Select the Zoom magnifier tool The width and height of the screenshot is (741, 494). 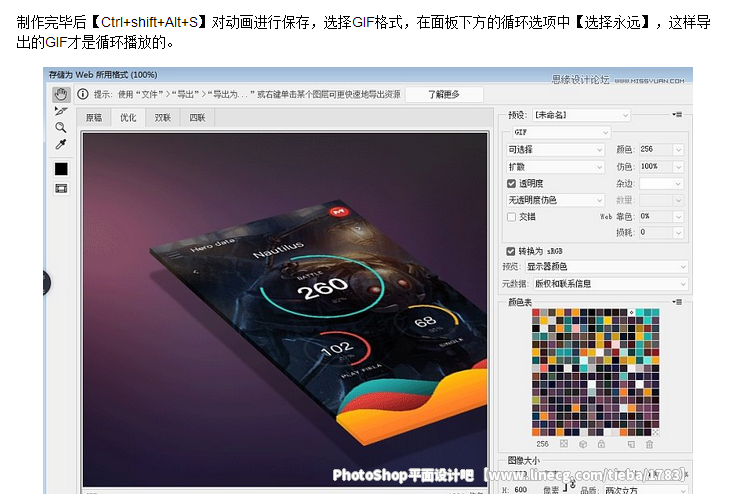point(60,127)
